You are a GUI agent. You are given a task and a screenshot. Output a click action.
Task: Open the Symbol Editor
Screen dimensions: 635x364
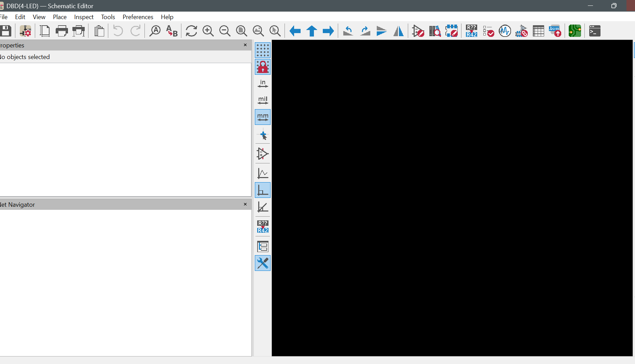[x=418, y=31]
